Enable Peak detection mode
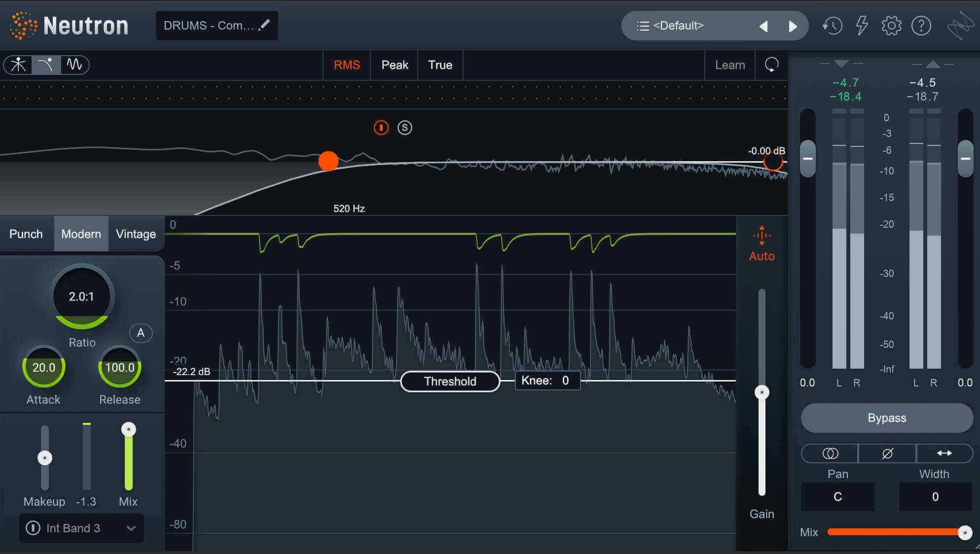 click(395, 65)
